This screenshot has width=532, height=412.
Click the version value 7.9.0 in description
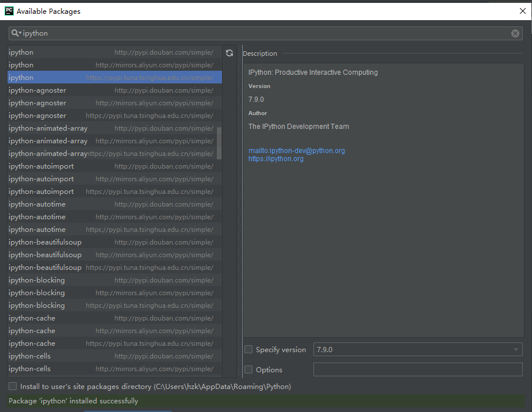pos(256,100)
